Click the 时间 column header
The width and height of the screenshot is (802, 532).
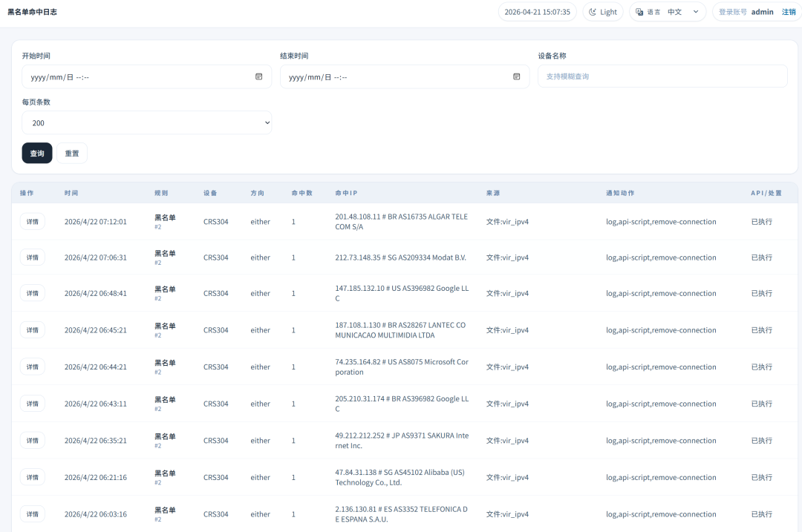(71, 193)
